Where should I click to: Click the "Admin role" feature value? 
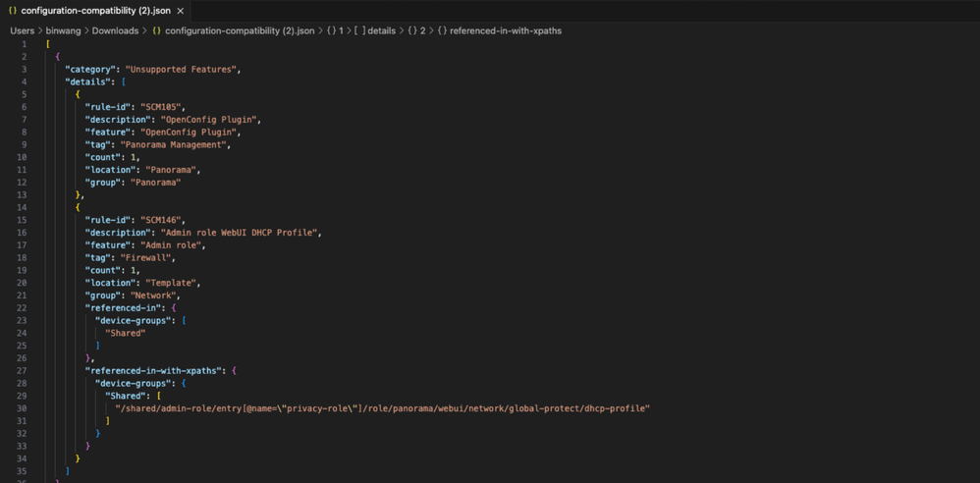point(173,245)
